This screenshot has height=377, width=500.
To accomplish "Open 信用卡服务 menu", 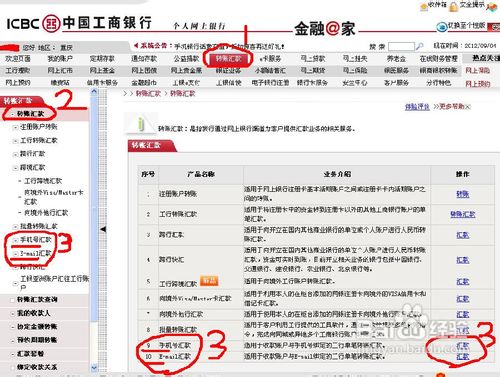I will (x=102, y=83).
